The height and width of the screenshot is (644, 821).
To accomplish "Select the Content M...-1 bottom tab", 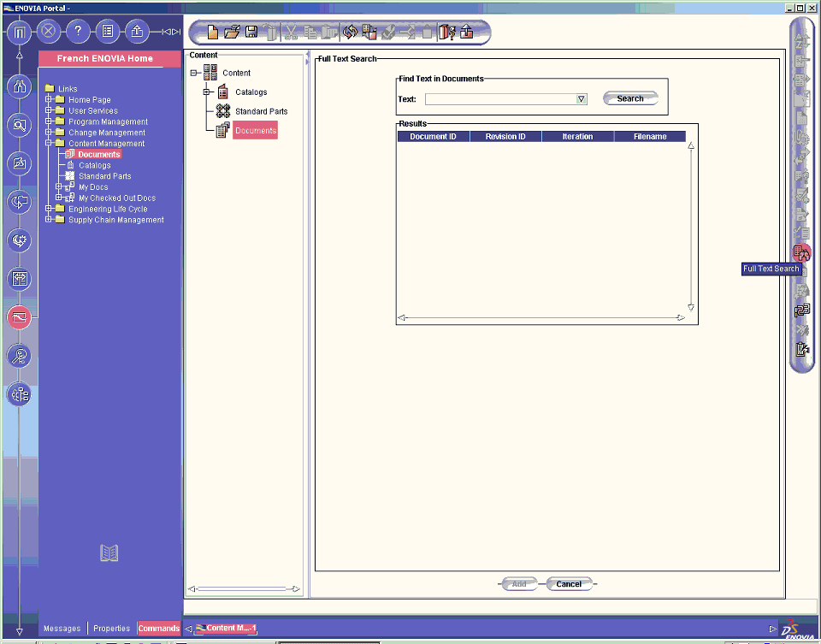I will click(x=226, y=628).
